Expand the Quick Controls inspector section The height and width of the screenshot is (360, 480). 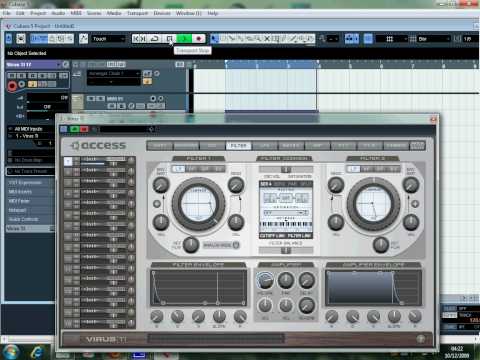(30, 219)
